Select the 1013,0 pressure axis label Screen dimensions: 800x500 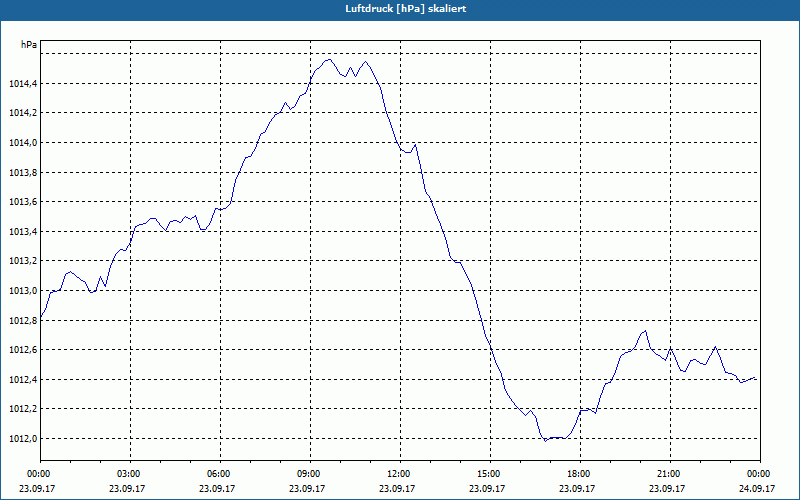click(23, 291)
